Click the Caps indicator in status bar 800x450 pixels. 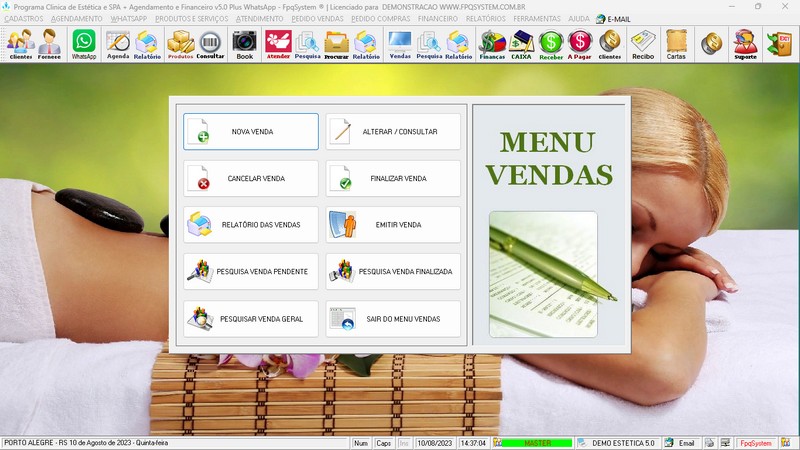383,443
